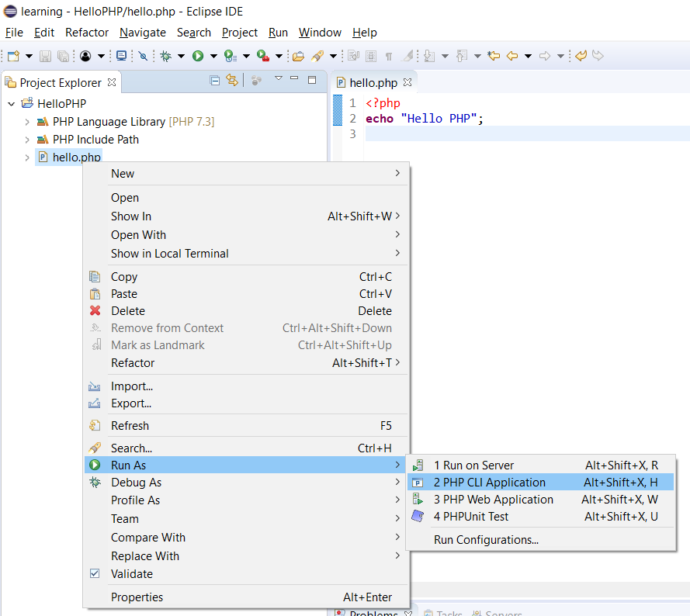Image resolution: width=690 pixels, height=616 pixels.
Task: Click the New wizard toolbar icon
Action: [14, 56]
